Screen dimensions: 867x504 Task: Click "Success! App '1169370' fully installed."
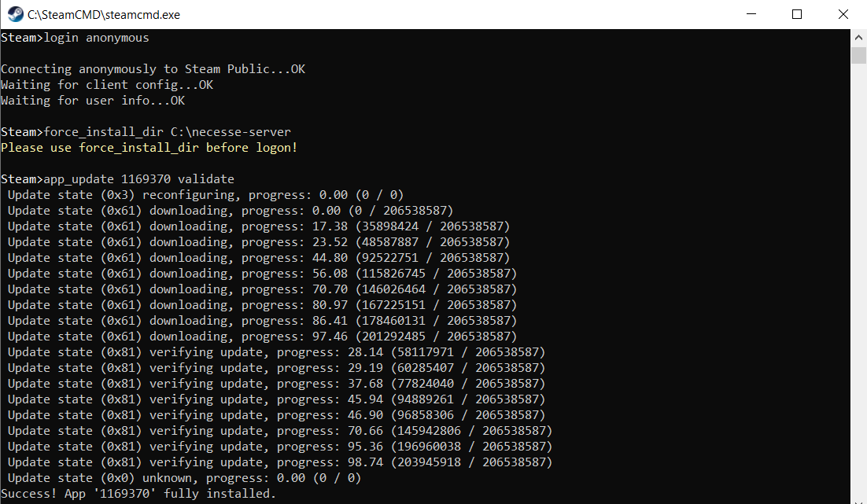coord(138,494)
